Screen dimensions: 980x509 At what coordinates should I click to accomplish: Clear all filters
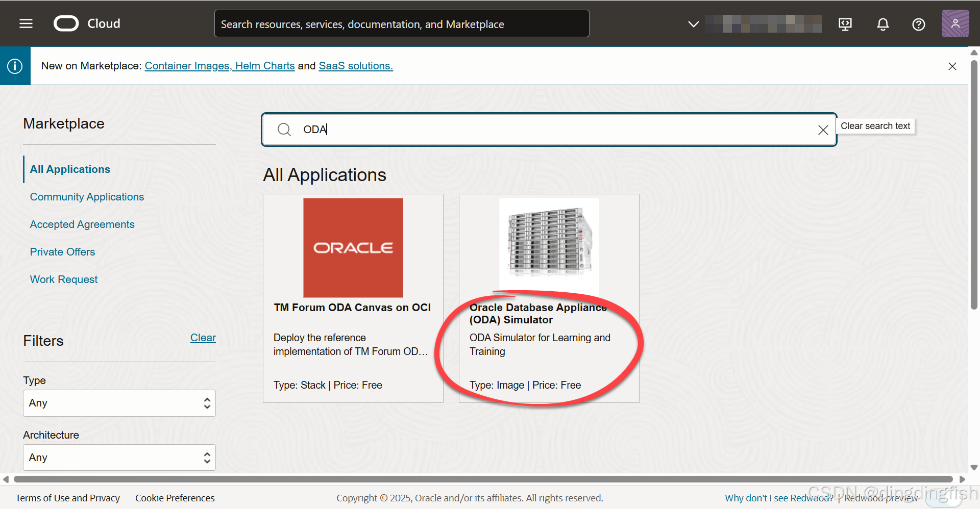pos(203,338)
